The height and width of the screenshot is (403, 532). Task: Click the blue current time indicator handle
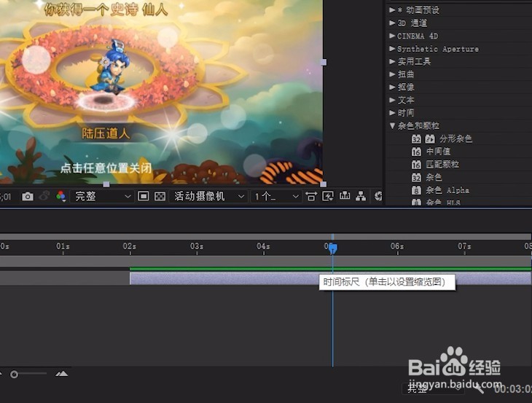tap(333, 249)
